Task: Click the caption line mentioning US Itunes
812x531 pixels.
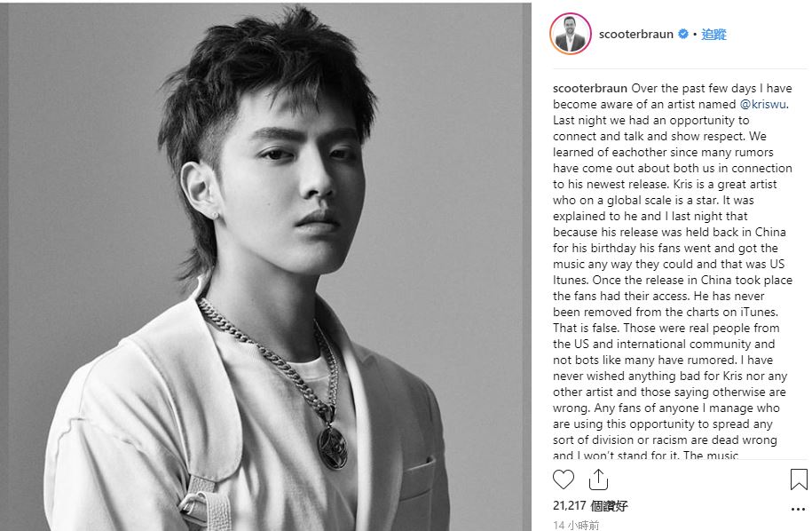Action: click(668, 265)
